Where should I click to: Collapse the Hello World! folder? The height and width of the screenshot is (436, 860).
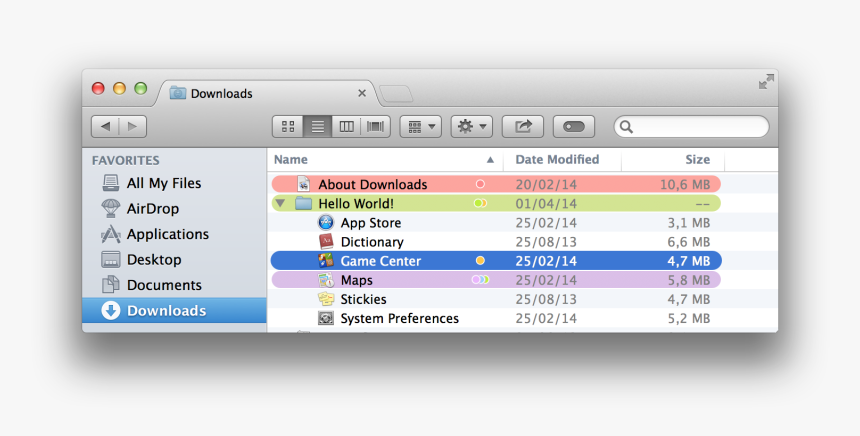tap(279, 204)
